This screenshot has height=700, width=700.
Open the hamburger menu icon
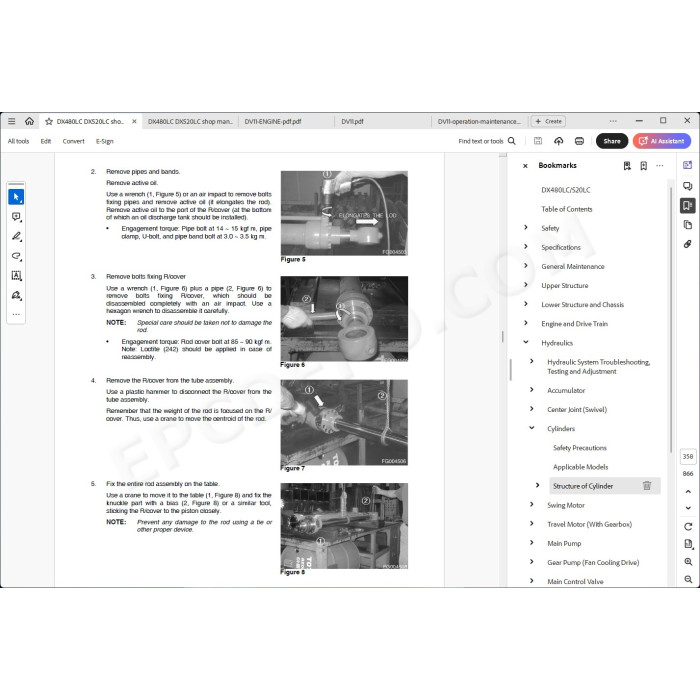point(12,121)
